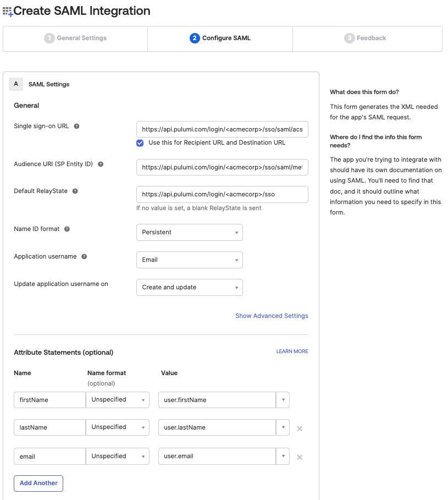The height and width of the screenshot is (500, 448).
Task: Open Name ID format Persistent dropdown
Action: pyautogui.click(x=190, y=233)
